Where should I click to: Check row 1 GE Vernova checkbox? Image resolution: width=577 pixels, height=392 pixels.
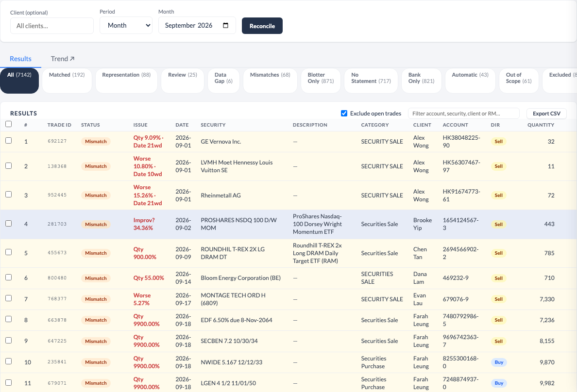[x=8, y=141]
